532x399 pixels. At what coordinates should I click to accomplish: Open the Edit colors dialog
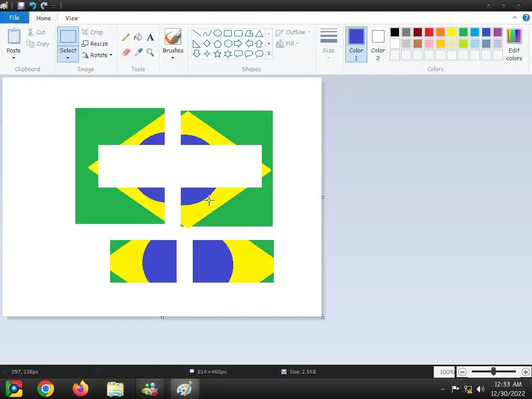[x=514, y=45]
